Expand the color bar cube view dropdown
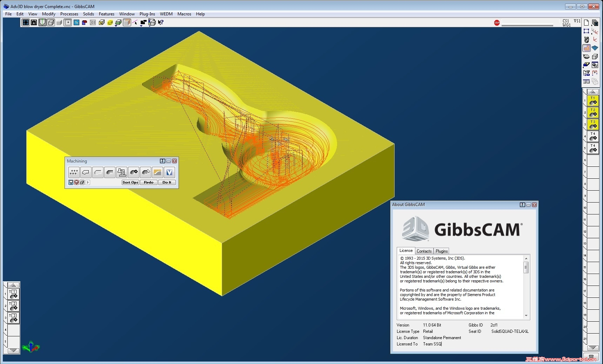603x364 pixels. pyautogui.click(x=152, y=22)
